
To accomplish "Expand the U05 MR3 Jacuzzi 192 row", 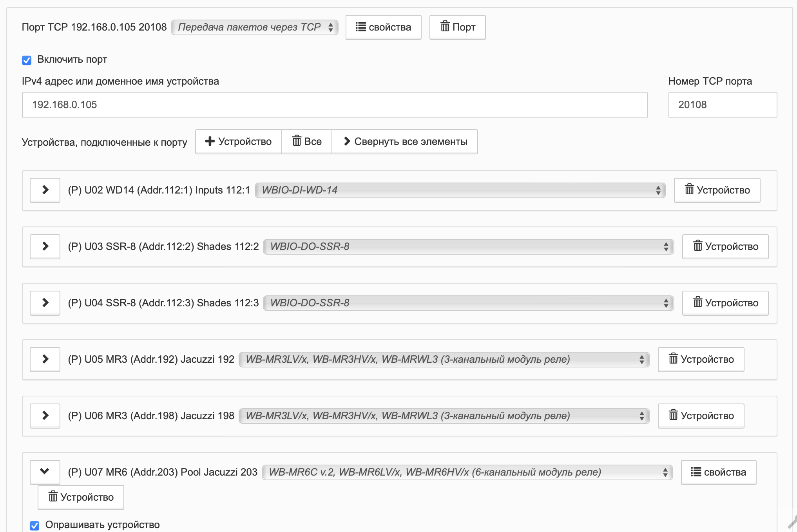I will 45,359.
